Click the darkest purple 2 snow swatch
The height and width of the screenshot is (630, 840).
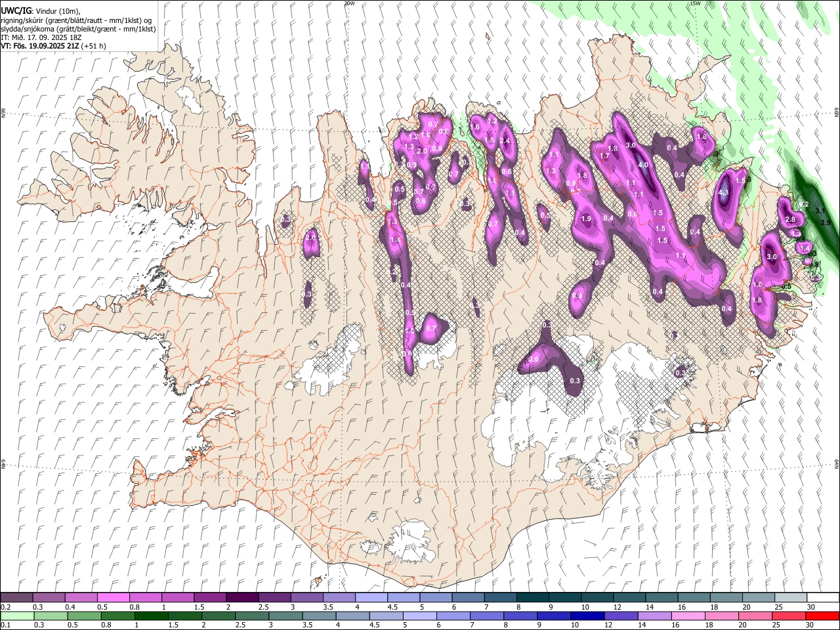click(x=242, y=597)
